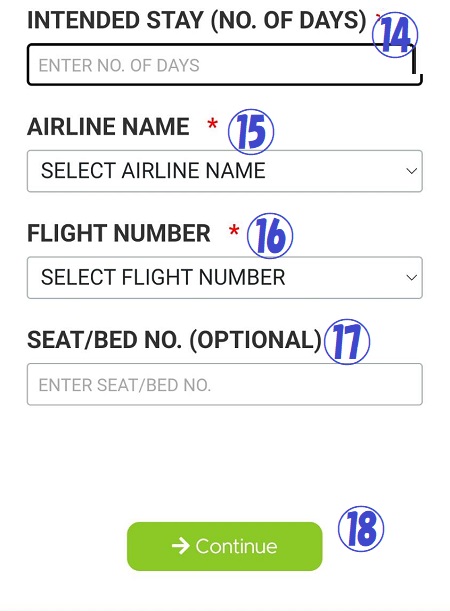Submit the form with the Continue button
Screen dimensions: 450x611
click(x=225, y=546)
